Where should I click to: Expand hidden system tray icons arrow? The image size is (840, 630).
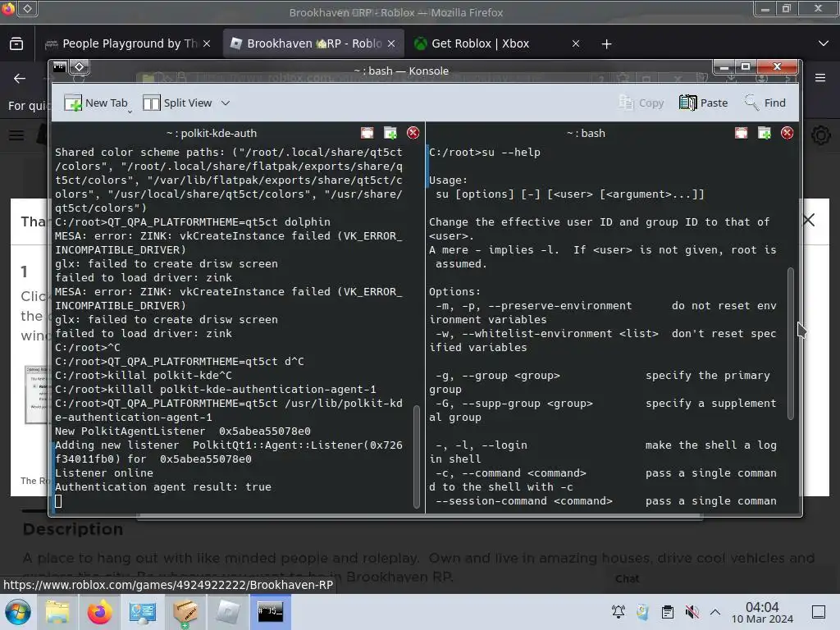[715, 612]
